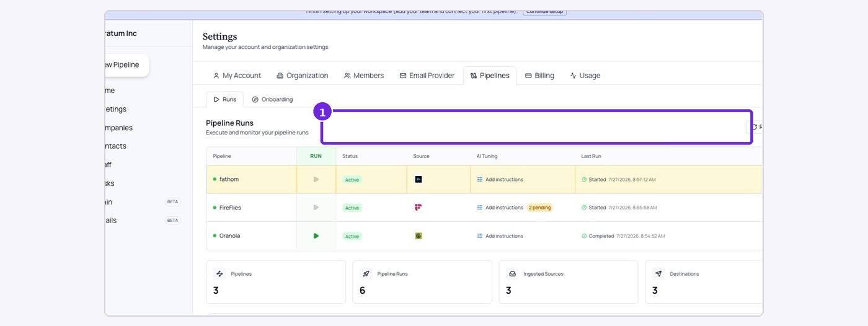Click the FireFlies source logo icon

pyautogui.click(x=418, y=208)
